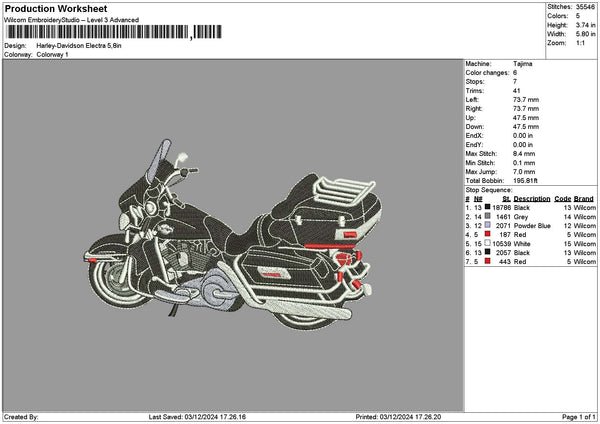
Task: Click the Color changes value 6
Action: point(515,73)
